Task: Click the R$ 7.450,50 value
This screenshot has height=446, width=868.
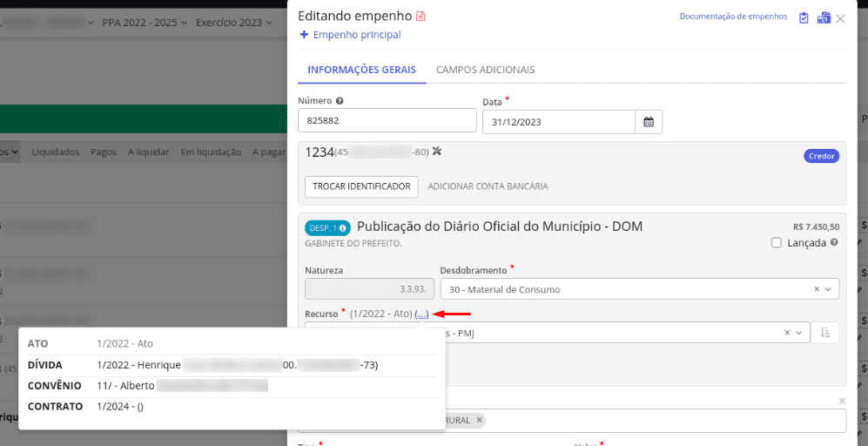Action: [816, 226]
